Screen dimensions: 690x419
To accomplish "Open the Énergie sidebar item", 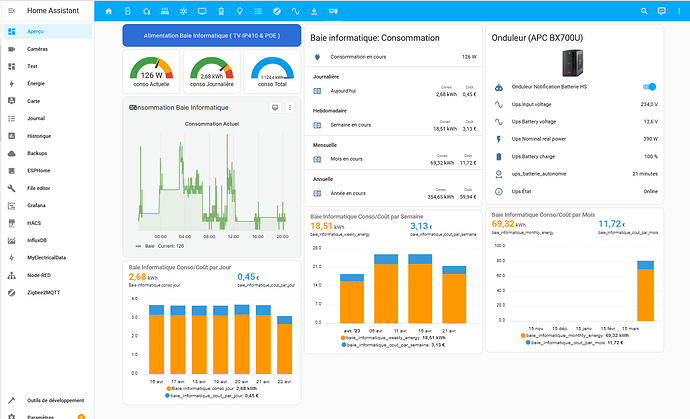I will coord(35,84).
